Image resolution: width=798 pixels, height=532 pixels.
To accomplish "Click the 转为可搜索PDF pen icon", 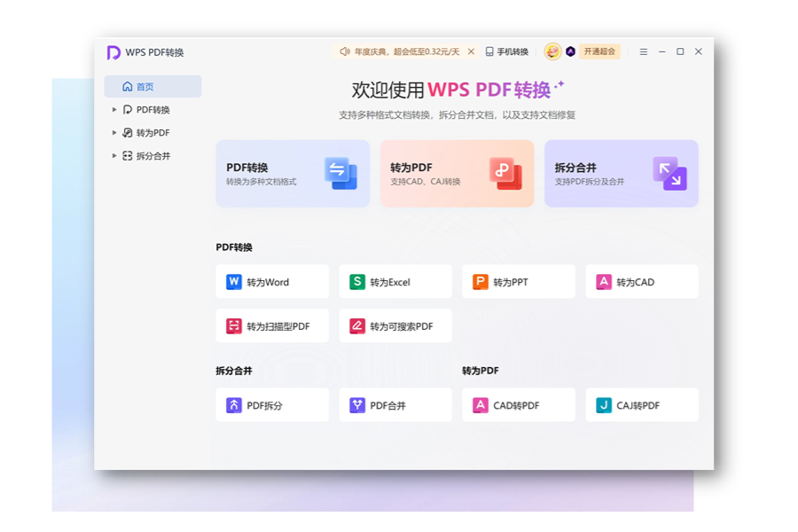I will tap(357, 325).
